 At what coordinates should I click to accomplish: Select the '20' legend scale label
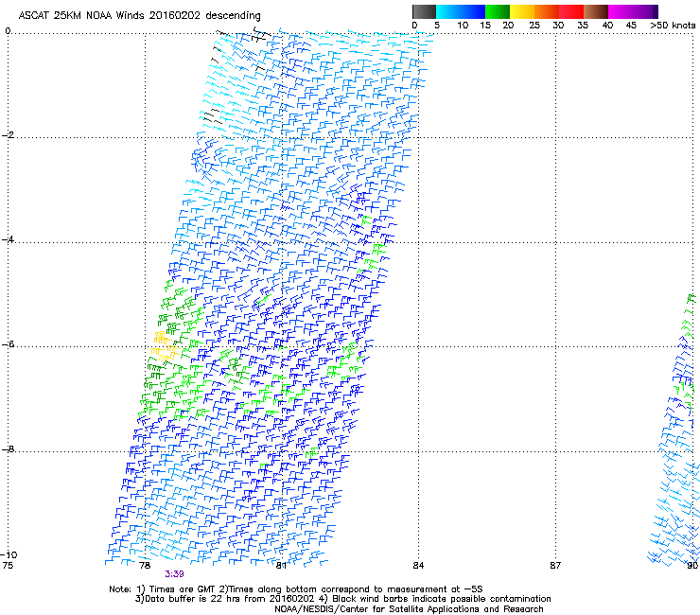(x=508, y=26)
